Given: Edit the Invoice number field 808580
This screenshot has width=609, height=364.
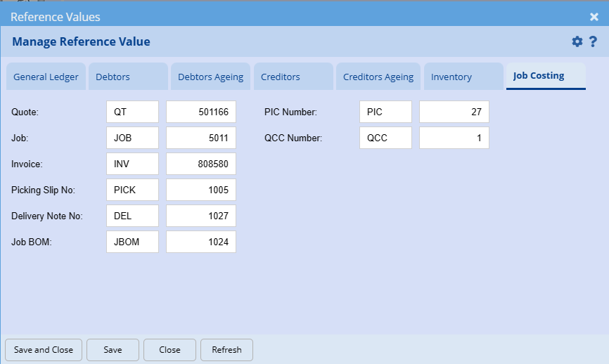Looking at the screenshot, I should [201, 164].
